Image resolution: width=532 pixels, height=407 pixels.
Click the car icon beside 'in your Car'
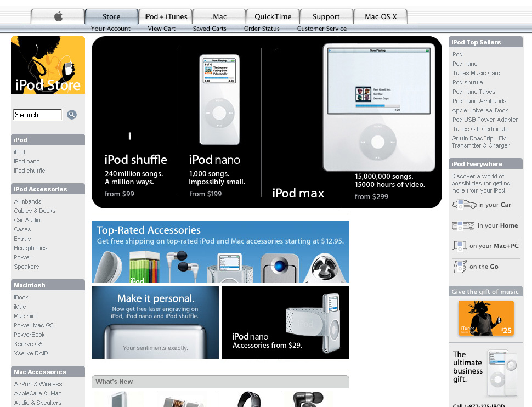coord(464,205)
